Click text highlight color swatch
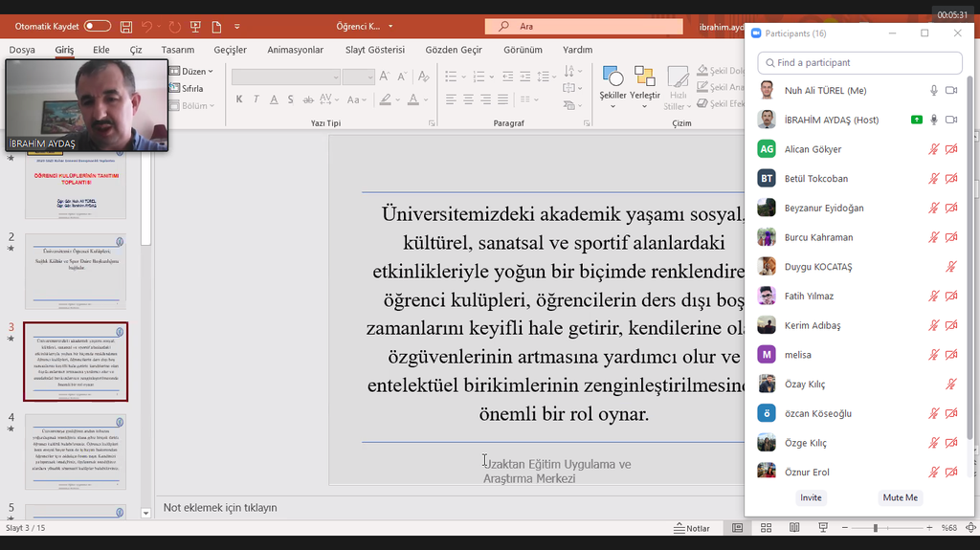 (x=385, y=99)
